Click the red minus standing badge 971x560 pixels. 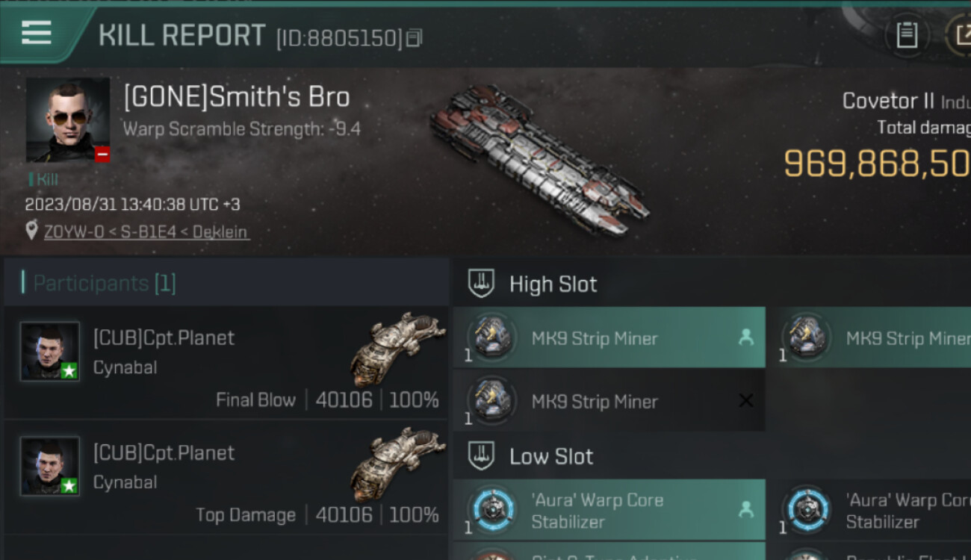tap(102, 155)
